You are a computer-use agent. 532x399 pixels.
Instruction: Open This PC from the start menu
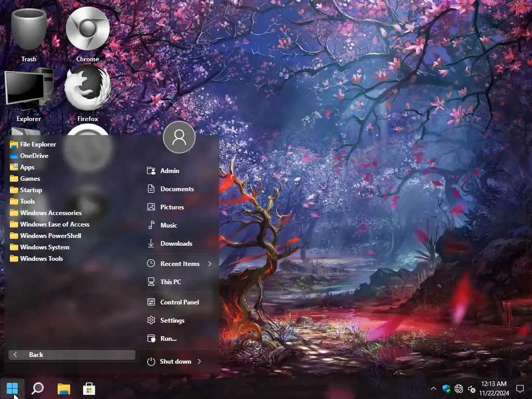[x=164, y=282]
